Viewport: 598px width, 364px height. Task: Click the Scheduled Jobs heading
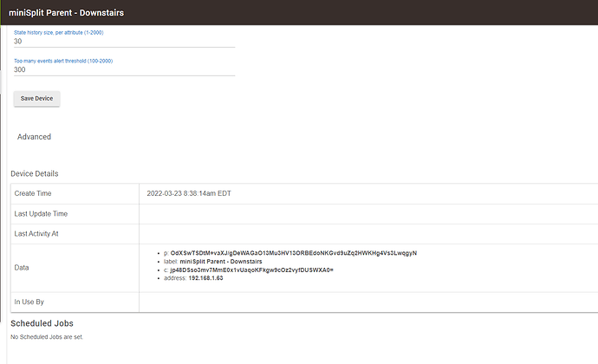[42, 323]
